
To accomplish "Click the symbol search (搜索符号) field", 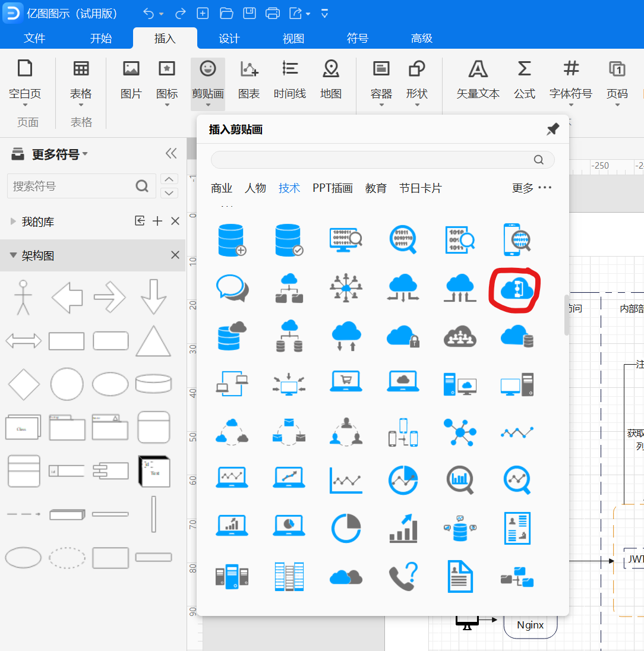I will 81,186.
